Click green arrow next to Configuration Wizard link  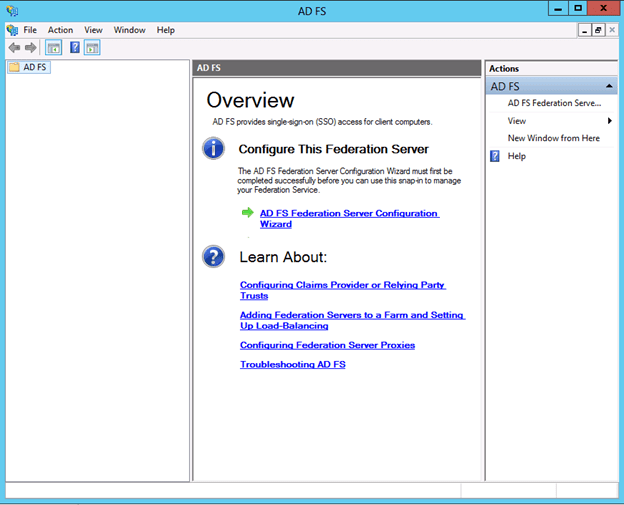[x=248, y=213]
